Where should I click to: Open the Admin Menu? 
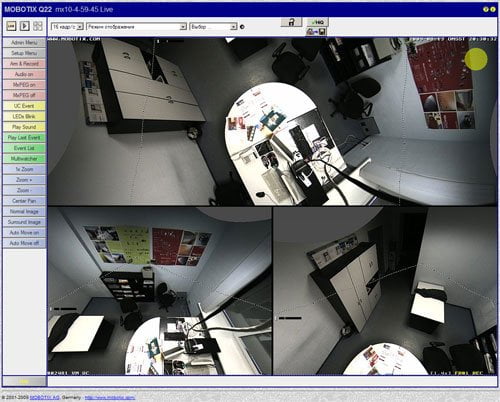pyautogui.click(x=24, y=43)
